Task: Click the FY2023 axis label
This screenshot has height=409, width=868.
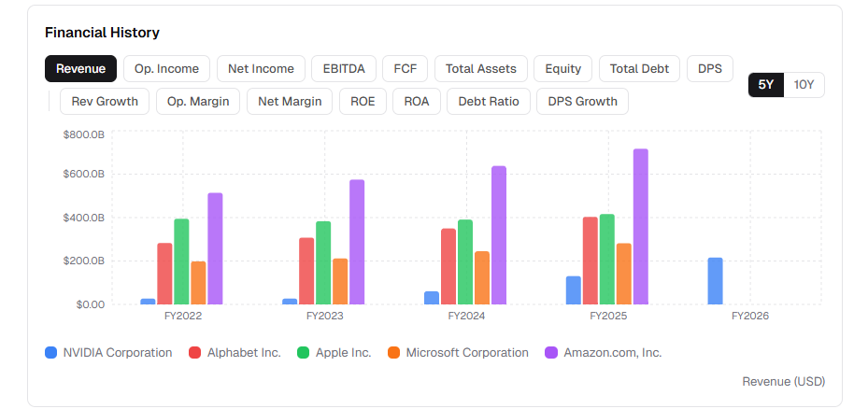Action: coord(325,317)
